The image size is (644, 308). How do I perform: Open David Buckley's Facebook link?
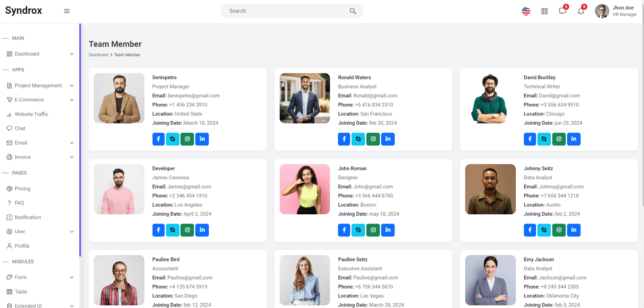click(x=530, y=139)
